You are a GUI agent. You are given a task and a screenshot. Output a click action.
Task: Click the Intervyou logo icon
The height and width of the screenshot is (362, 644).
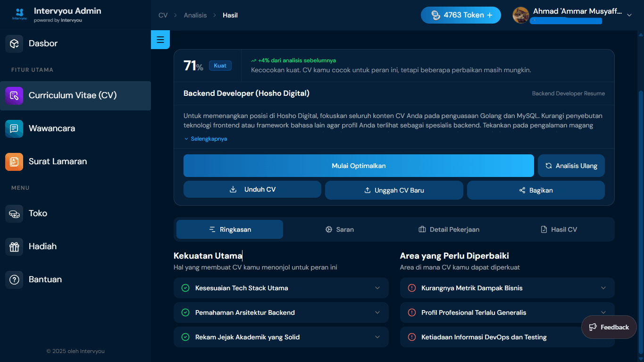(19, 14)
